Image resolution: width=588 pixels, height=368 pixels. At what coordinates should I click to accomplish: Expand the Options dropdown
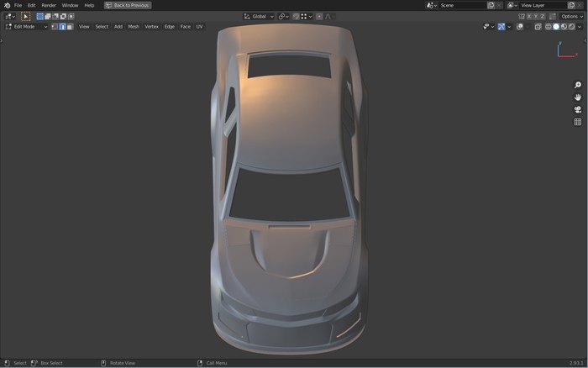[570, 16]
